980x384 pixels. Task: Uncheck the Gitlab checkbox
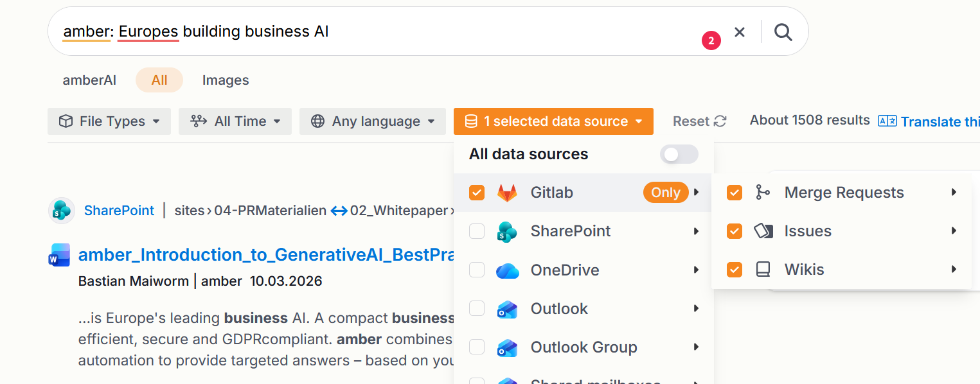click(x=477, y=193)
